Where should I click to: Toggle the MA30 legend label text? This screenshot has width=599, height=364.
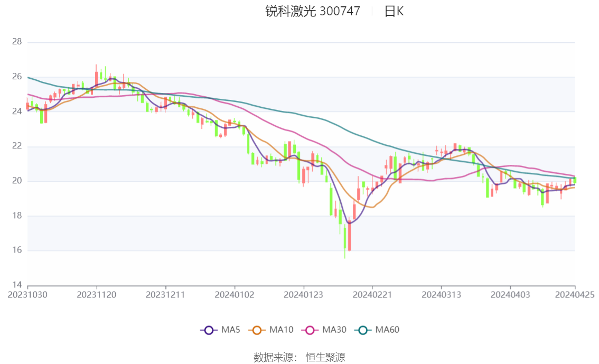(334, 330)
